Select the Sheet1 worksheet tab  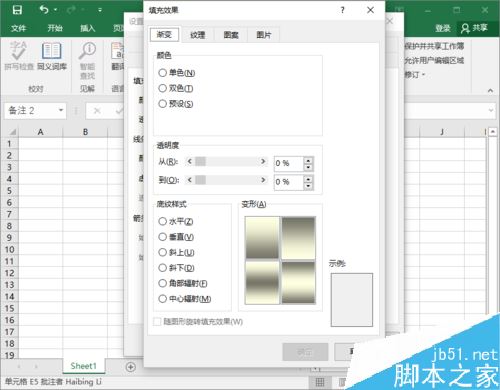pos(83,366)
